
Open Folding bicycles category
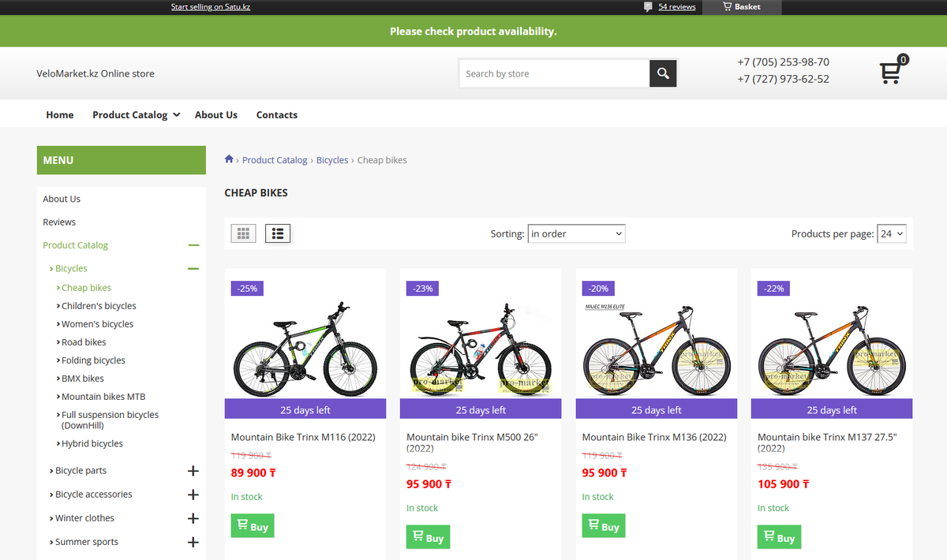(93, 360)
